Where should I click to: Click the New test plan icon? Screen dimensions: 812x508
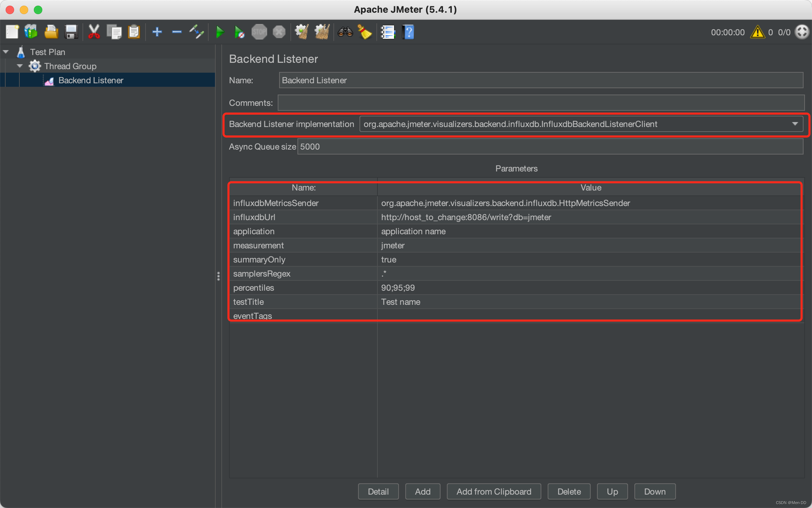[x=12, y=32]
